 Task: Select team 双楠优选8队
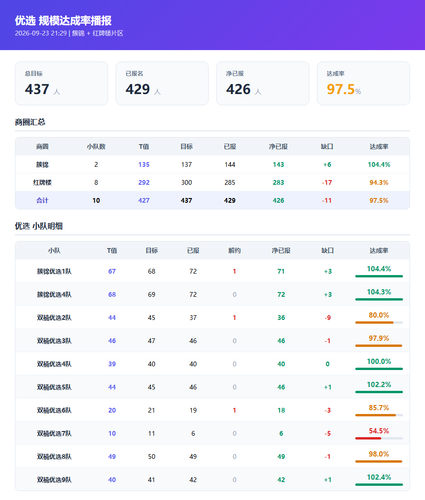54,457
